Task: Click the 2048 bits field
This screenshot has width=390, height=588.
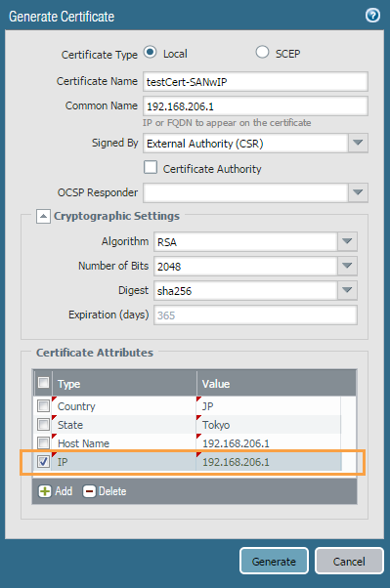Action: click(245, 266)
